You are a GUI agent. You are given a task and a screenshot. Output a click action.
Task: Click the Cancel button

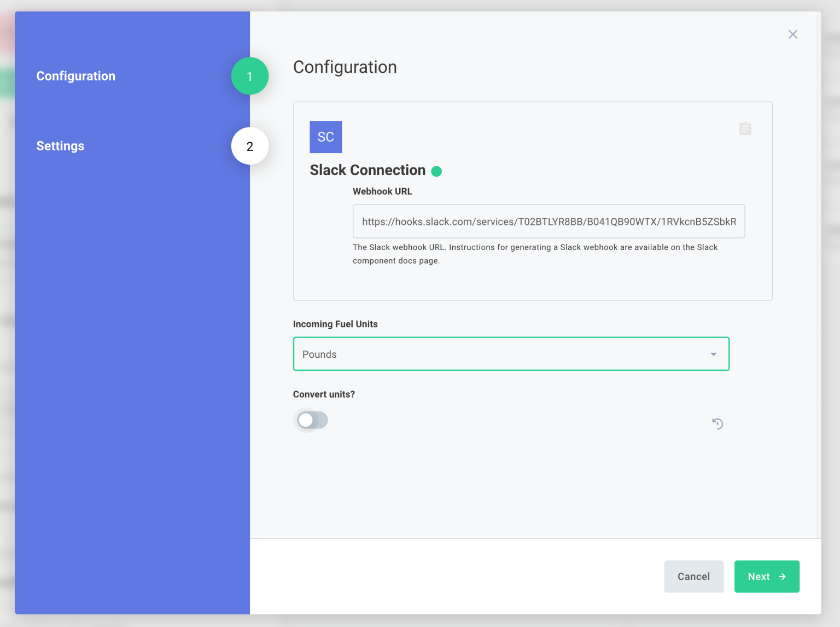pos(694,577)
